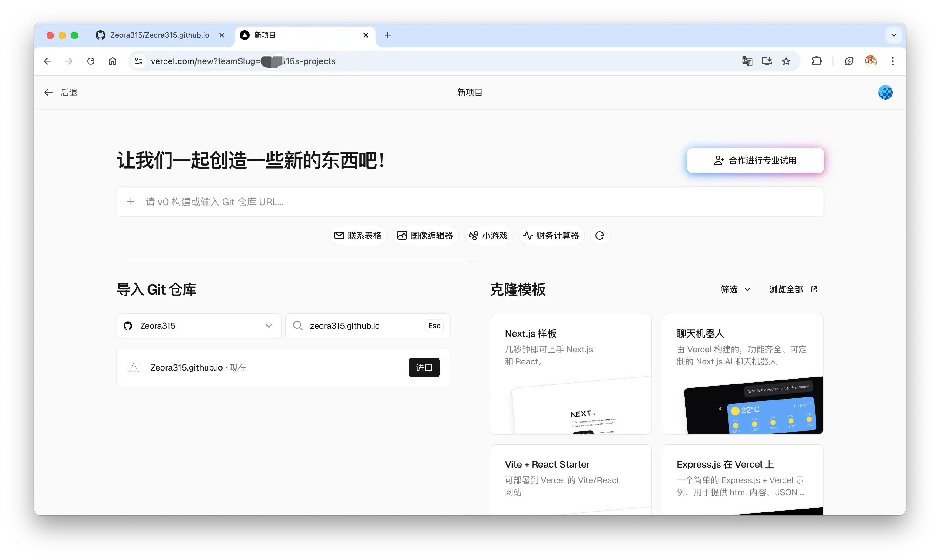
Task: Reload the page using browser refresh icon
Action: coord(91,61)
